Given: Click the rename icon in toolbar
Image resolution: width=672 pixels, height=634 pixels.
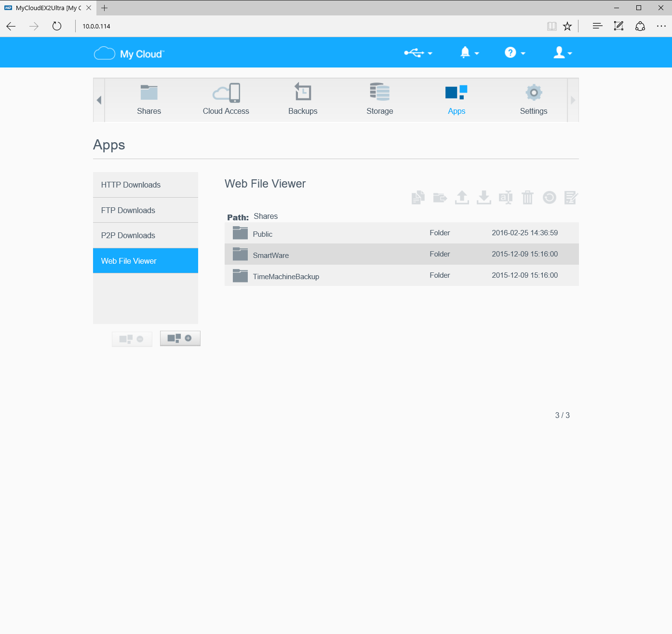Looking at the screenshot, I should [x=505, y=197].
